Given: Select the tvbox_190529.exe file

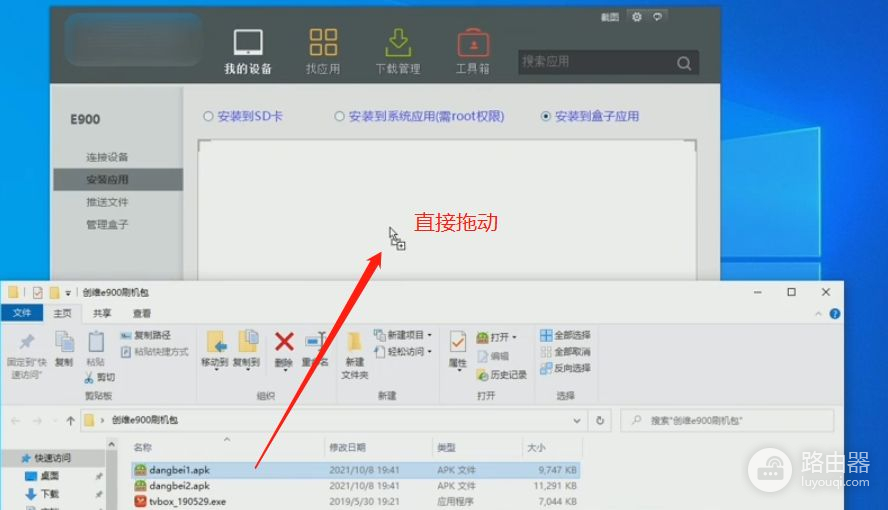Looking at the screenshot, I should pyautogui.click(x=356, y=502).
